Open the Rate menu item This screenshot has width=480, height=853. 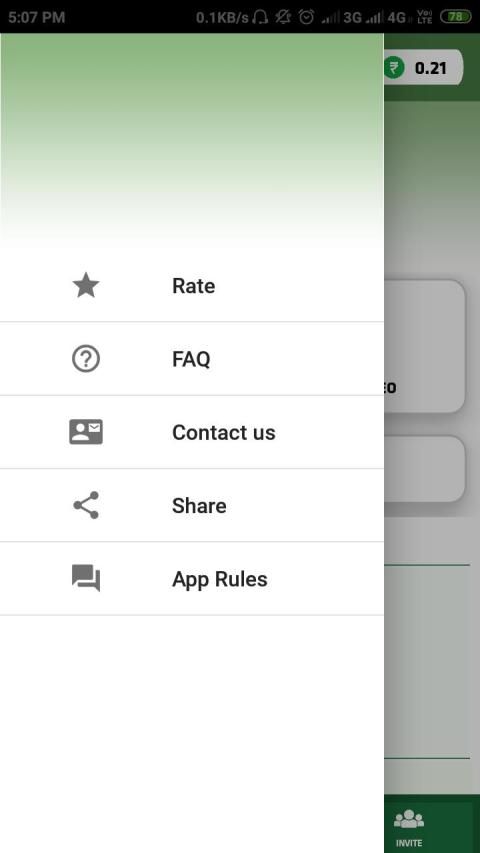(192, 286)
